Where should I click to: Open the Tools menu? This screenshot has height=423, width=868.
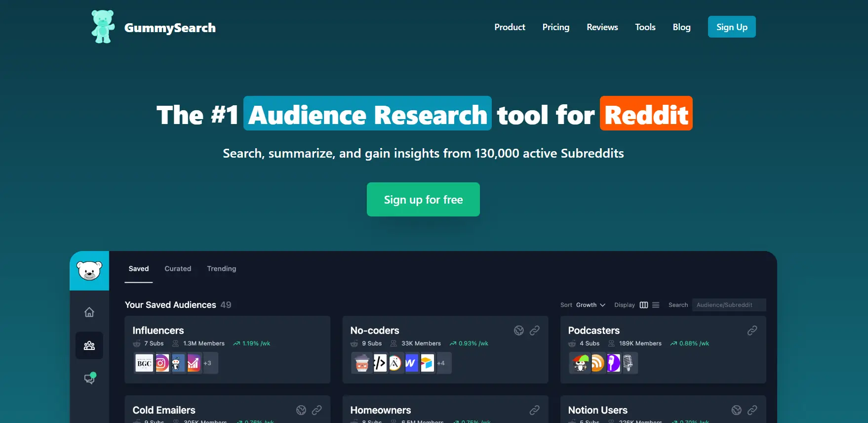pos(645,27)
